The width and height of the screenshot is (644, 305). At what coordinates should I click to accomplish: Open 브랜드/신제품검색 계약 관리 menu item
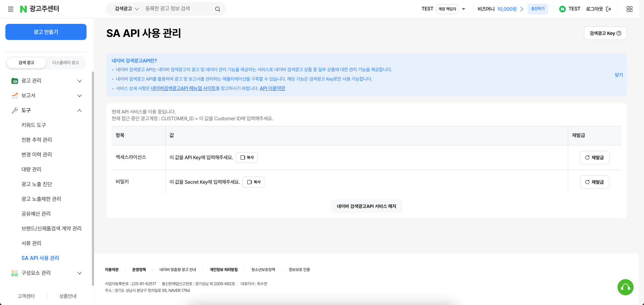51,228
